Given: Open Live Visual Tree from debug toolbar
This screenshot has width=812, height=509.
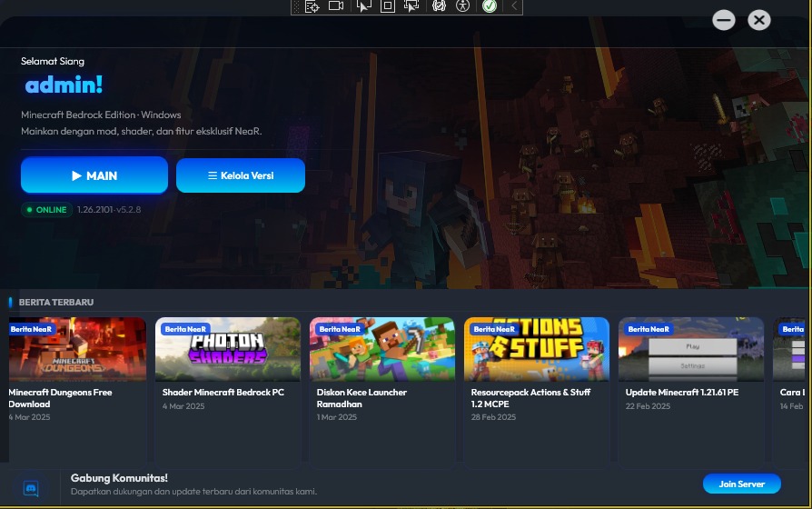Looking at the screenshot, I should pyautogui.click(x=312, y=6).
